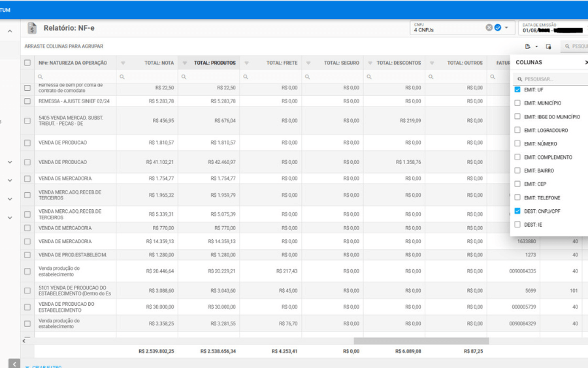Open the export options dropdown arrow
Image resolution: width=588 pixels, height=368 pixels.
click(536, 46)
